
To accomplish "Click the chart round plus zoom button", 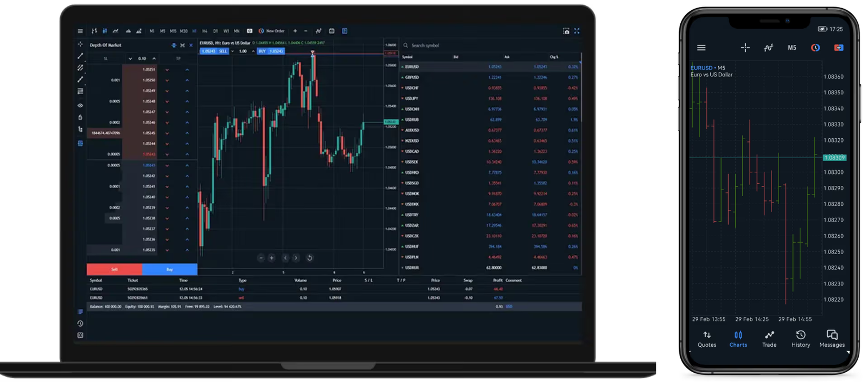I will pos(272,258).
